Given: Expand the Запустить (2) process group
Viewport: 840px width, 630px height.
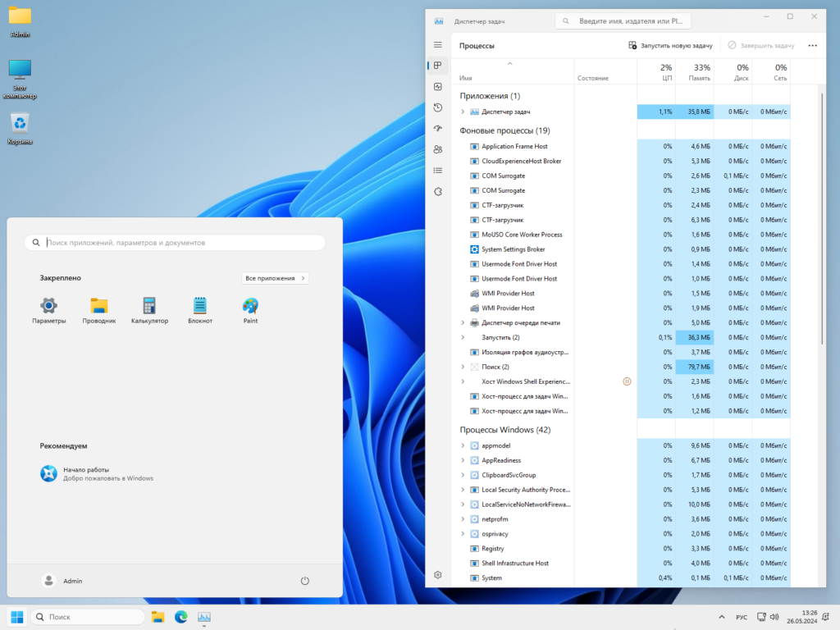Looking at the screenshot, I should (x=463, y=337).
